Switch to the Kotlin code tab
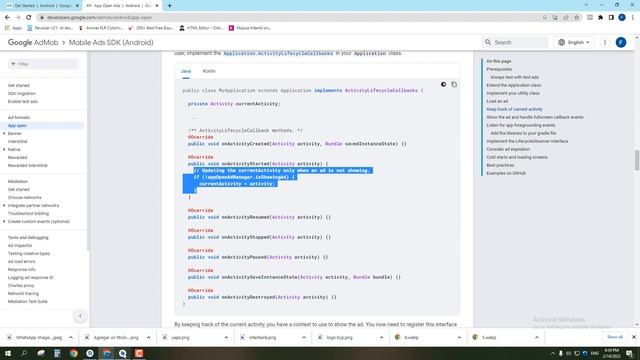This screenshot has width=640, height=360. [209, 71]
